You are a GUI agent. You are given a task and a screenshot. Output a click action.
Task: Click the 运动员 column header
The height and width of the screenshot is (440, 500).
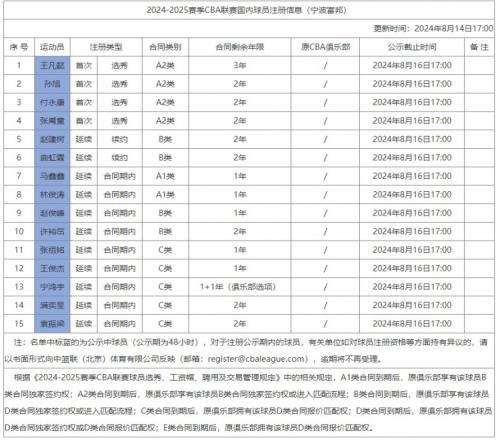click(52, 47)
